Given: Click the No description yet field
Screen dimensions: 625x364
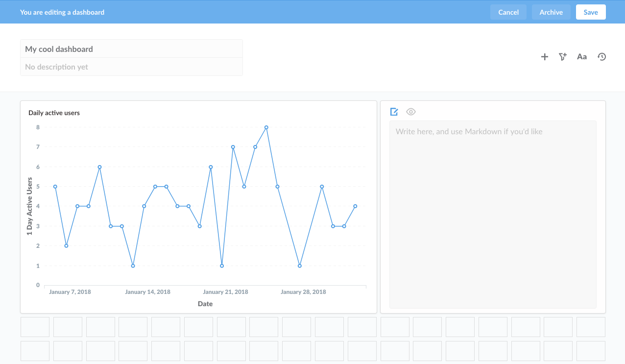Looking at the screenshot, I should click(131, 67).
